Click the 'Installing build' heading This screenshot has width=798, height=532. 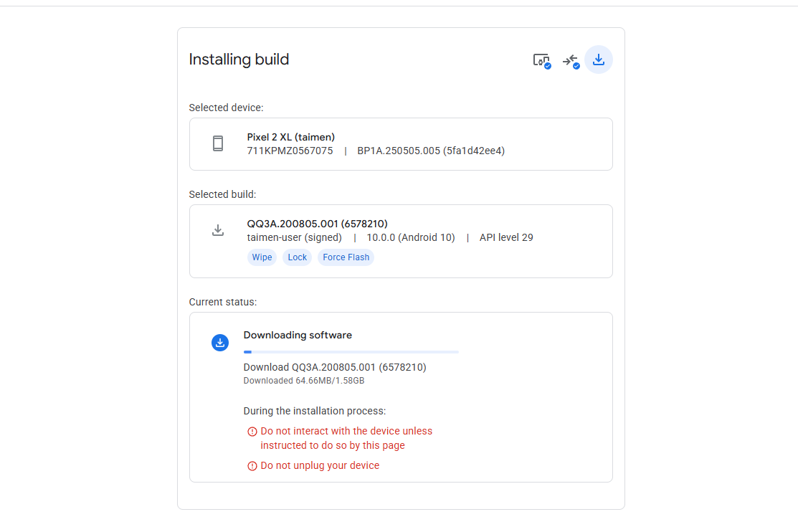pyautogui.click(x=239, y=60)
